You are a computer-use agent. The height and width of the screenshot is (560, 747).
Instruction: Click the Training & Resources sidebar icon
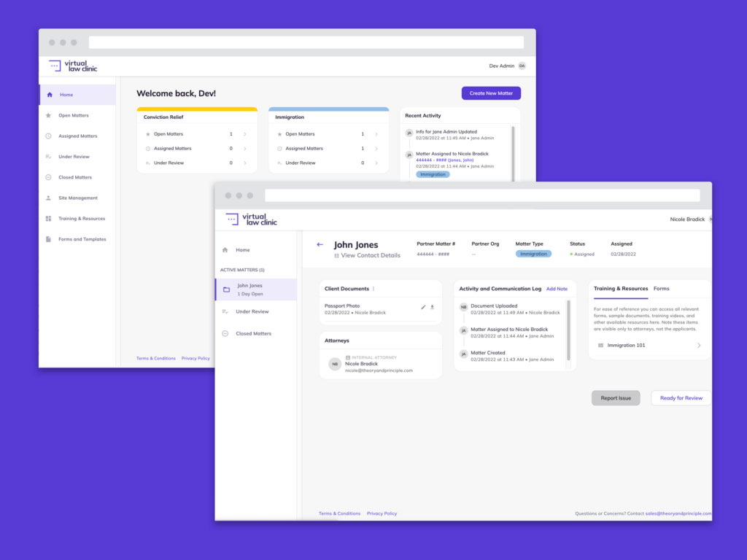point(48,219)
